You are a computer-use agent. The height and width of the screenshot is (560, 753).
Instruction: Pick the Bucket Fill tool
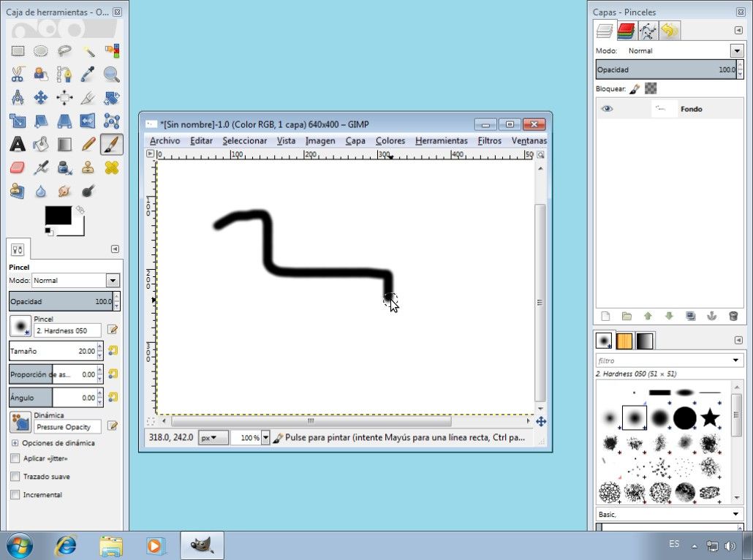pos(41,144)
